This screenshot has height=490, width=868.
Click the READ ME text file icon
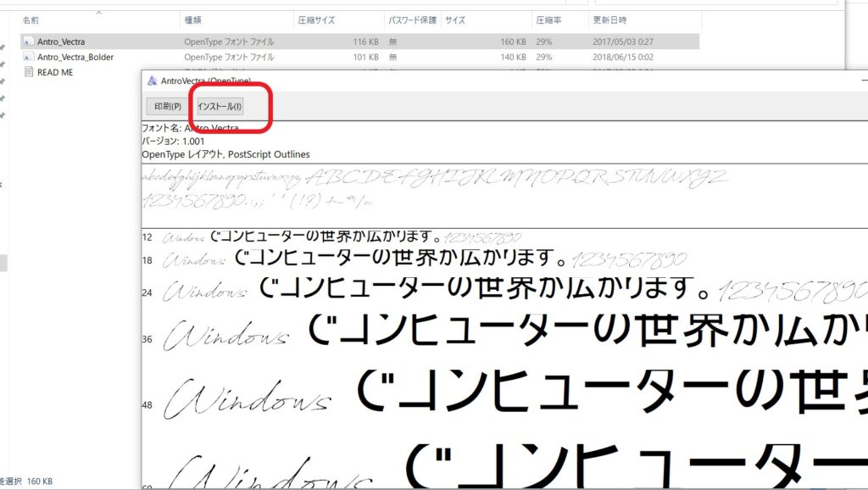(28, 72)
